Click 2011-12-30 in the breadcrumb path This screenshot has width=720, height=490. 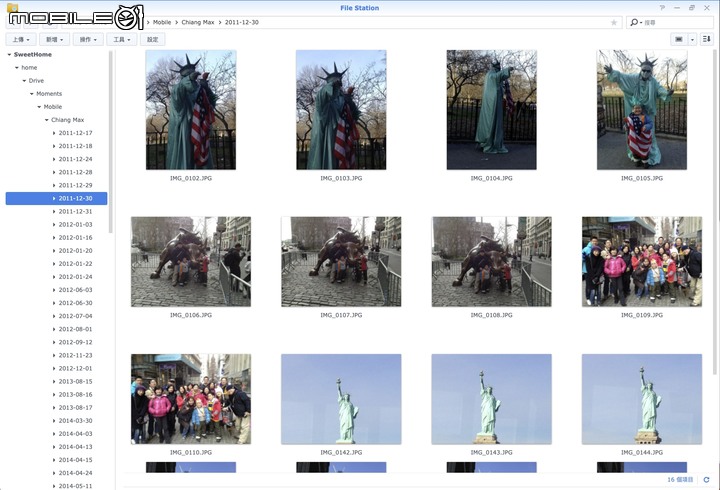pos(242,23)
